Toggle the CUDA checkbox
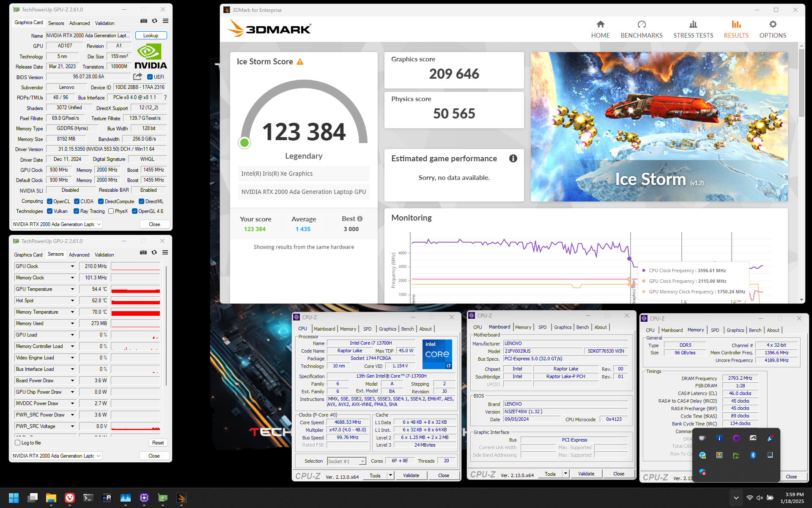The image size is (812, 508). pos(77,202)
